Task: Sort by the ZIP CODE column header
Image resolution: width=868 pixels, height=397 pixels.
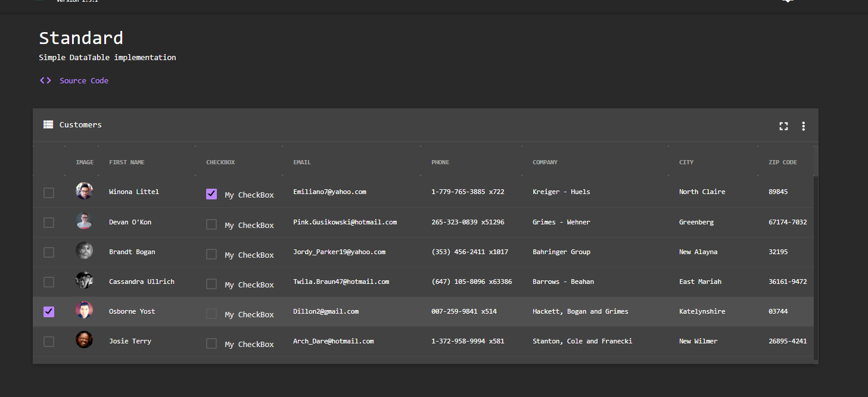Action: point(783,162)
